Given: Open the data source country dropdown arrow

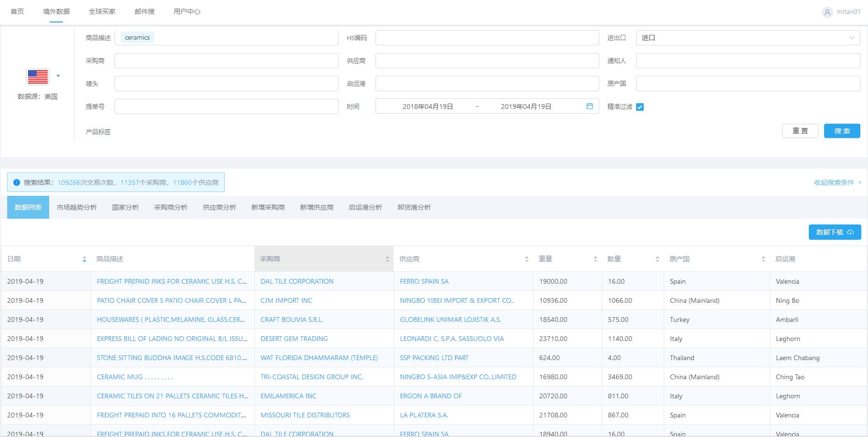Looking at the screenshot, I should coord(58,76).
